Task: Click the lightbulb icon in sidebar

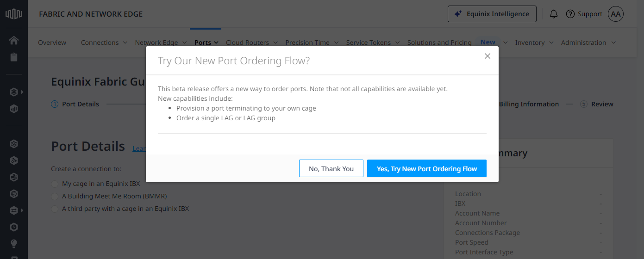Action: (14, 243)
